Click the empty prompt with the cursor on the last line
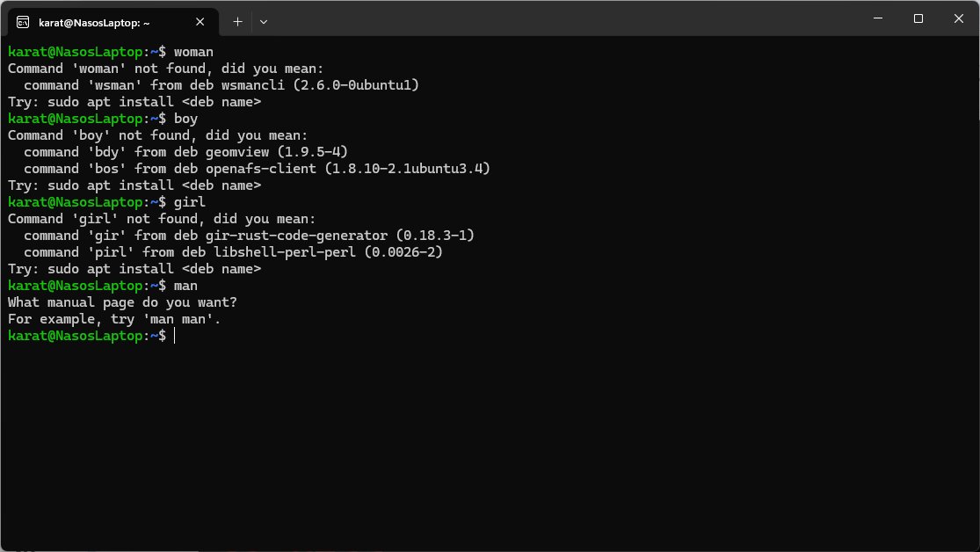Image resolution: width=980 pixels, height=552 pixels. tap(91, 336)
